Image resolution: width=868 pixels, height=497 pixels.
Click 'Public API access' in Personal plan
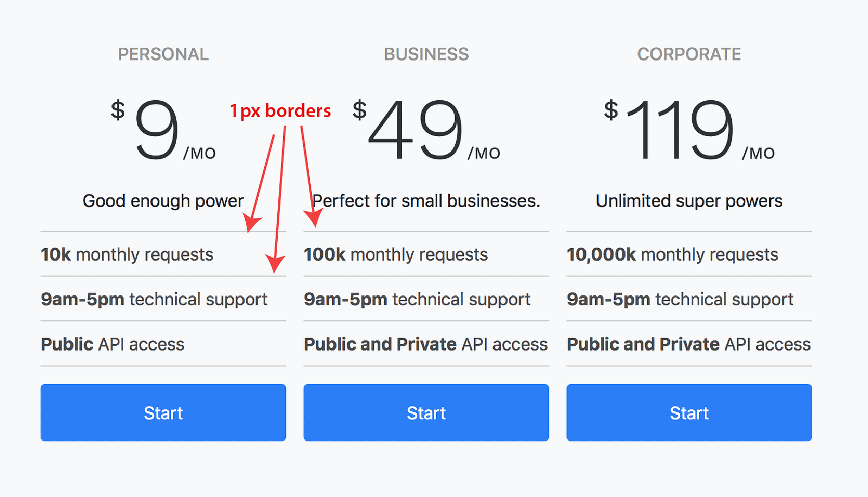click(x=113, y=344)
